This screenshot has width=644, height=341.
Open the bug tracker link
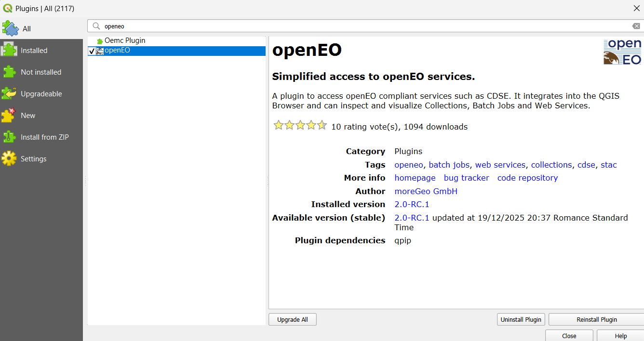pos(466,178)
